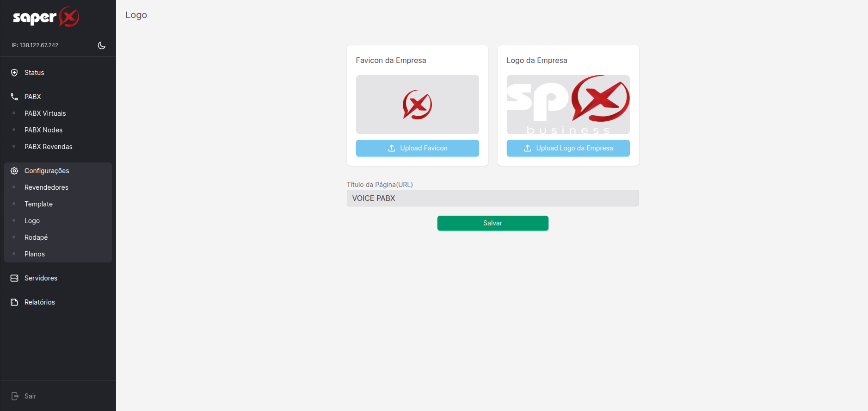Click the Relatórios document icon
This screenshot has height=411, width=868.
14,302
